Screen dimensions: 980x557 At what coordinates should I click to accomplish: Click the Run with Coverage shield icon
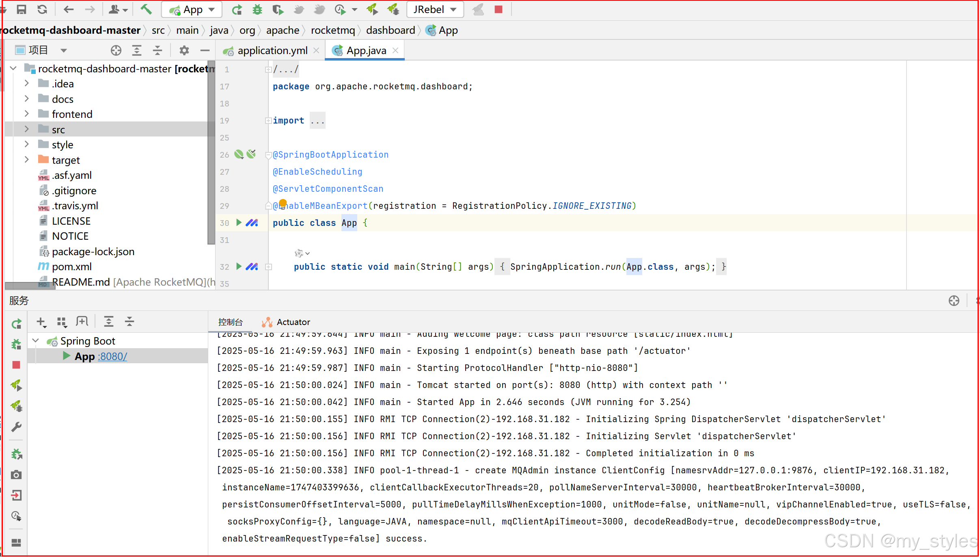click(x=278, y=9)
